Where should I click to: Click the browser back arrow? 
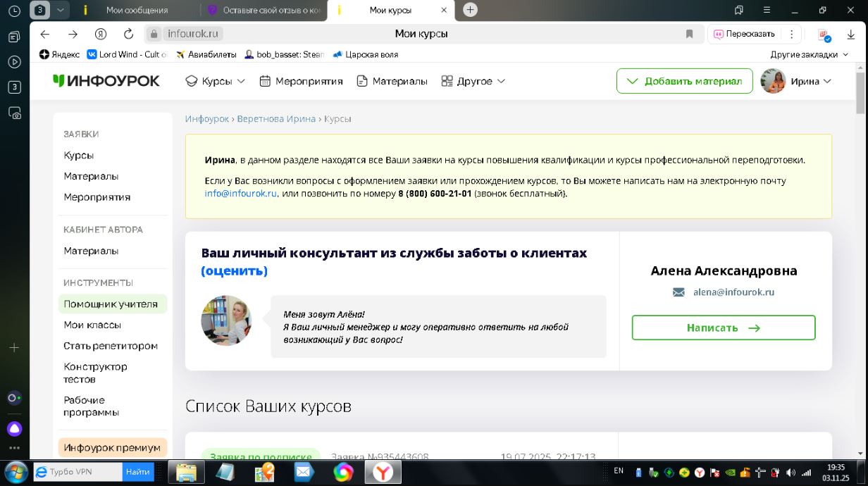click(x=45, y=34)
